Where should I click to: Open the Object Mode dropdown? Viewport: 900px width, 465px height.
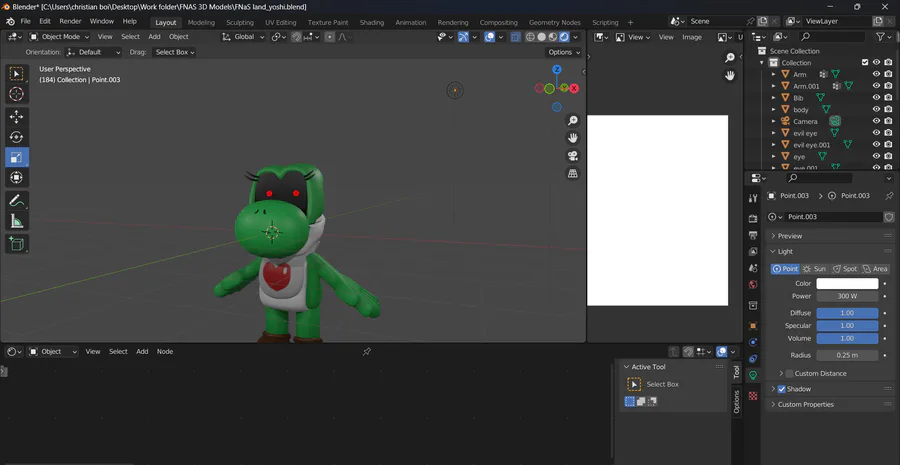60,37
